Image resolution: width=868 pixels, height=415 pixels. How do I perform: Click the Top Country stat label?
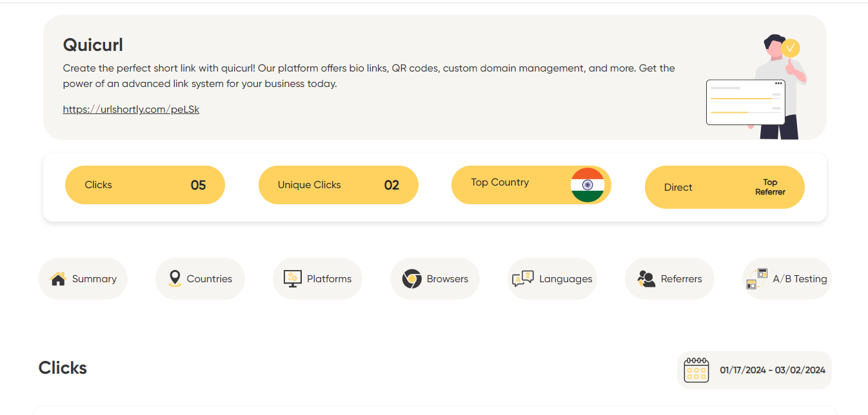pos(500,182)
